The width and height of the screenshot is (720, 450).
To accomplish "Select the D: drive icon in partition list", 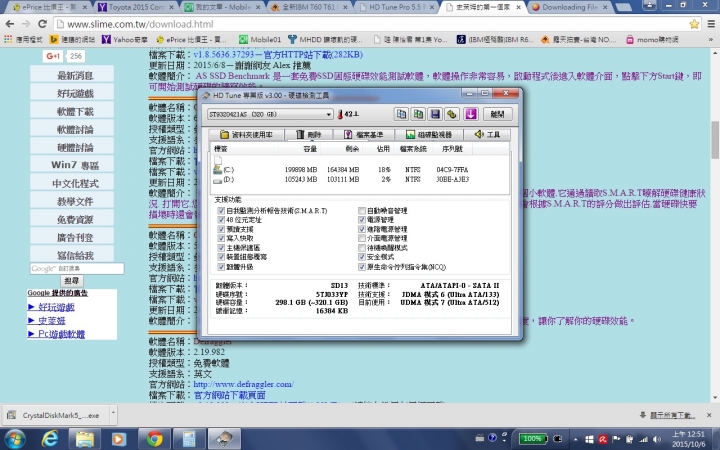I will click(x=218, y=180).
